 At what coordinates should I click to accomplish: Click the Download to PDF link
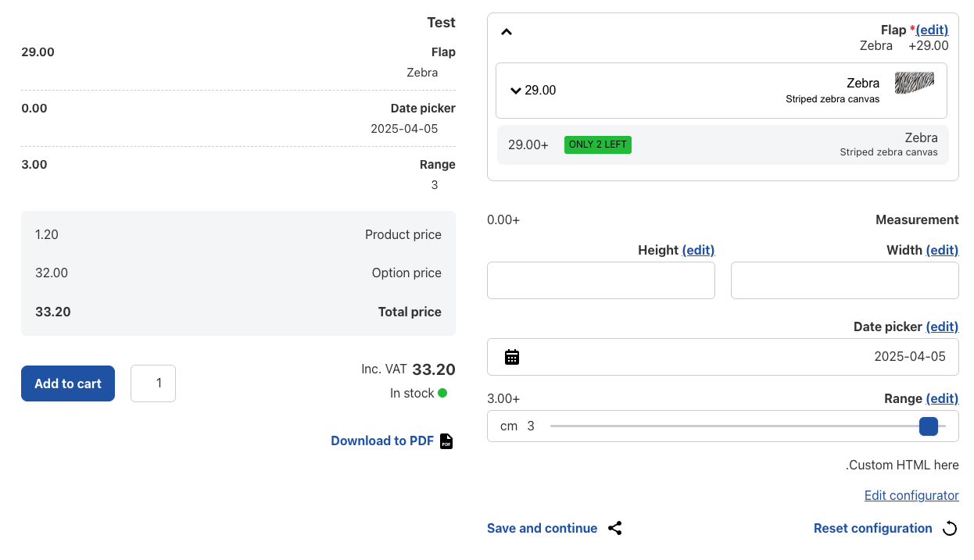coord(381,441)
